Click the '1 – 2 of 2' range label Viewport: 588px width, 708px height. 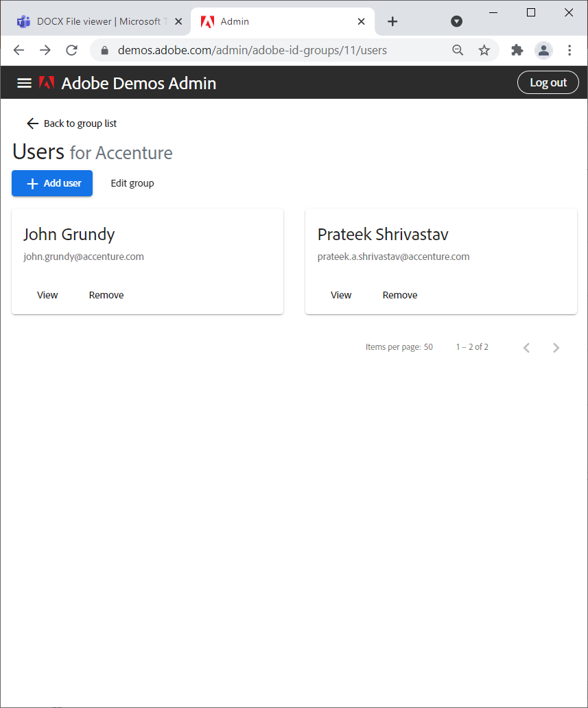pos(472,346)
